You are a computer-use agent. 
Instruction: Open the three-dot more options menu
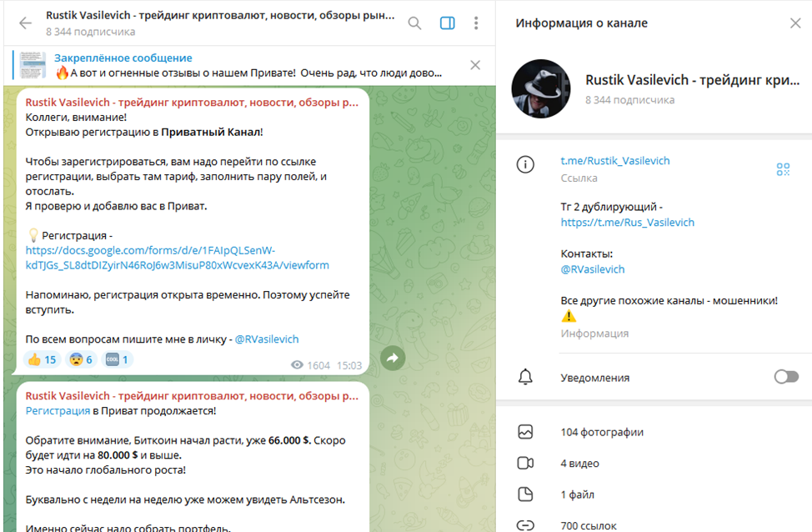pos(476,23)
